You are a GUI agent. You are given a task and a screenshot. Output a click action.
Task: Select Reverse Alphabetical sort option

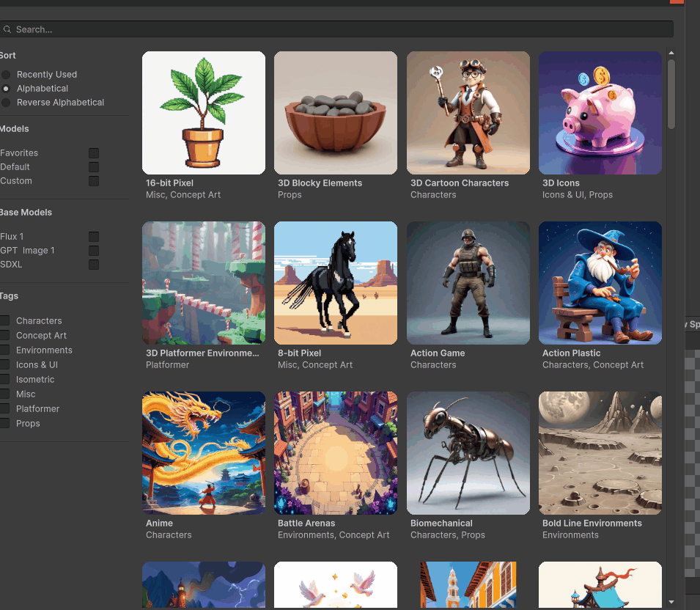[x=6, y=102]
